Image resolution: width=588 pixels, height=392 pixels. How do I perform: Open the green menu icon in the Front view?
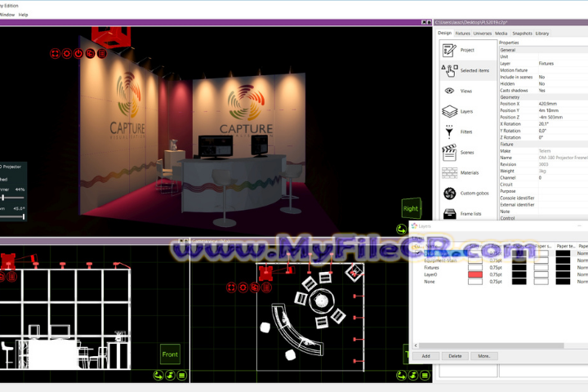point(182,375)
